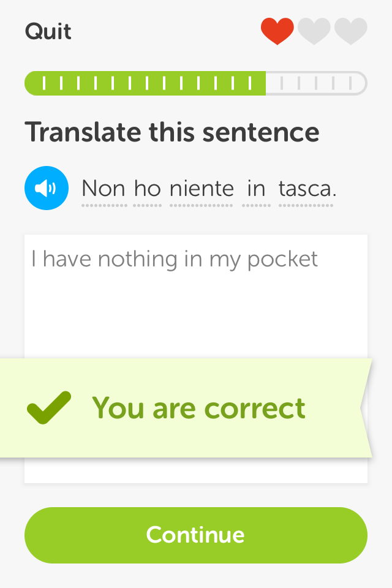Click the blank area of the answer box
Screen dimensions: 392x588
196,315
